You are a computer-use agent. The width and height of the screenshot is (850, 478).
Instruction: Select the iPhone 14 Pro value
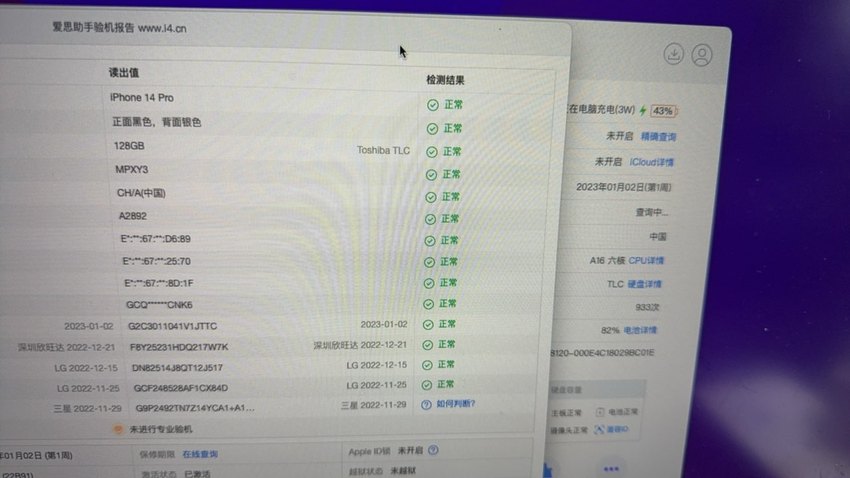[x=141, y=98]
